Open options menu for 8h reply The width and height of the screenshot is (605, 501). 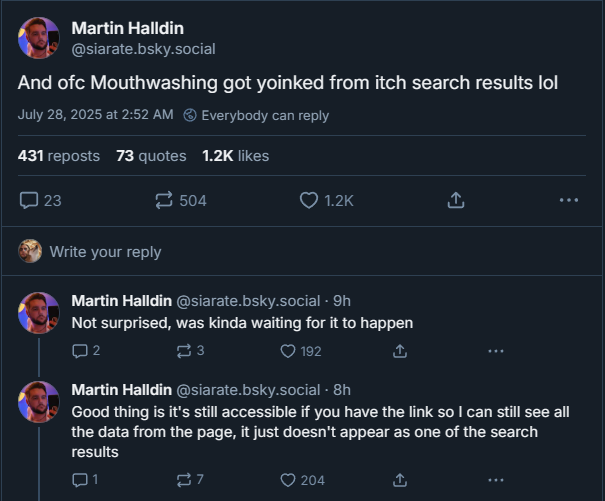[496, 480]
